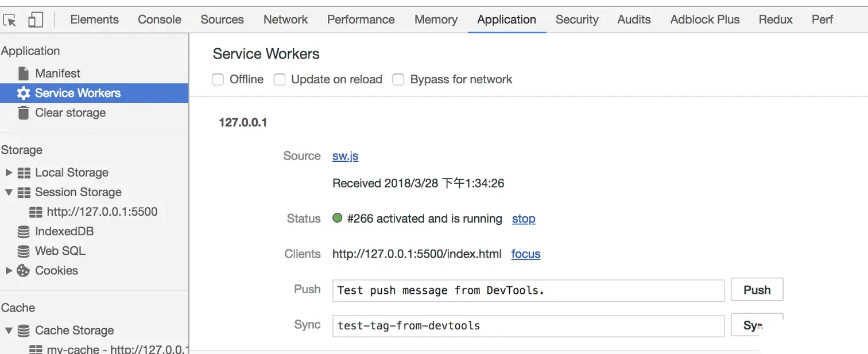Open the Web SQL database icon
868x354 pixels.
click(24, 251)
